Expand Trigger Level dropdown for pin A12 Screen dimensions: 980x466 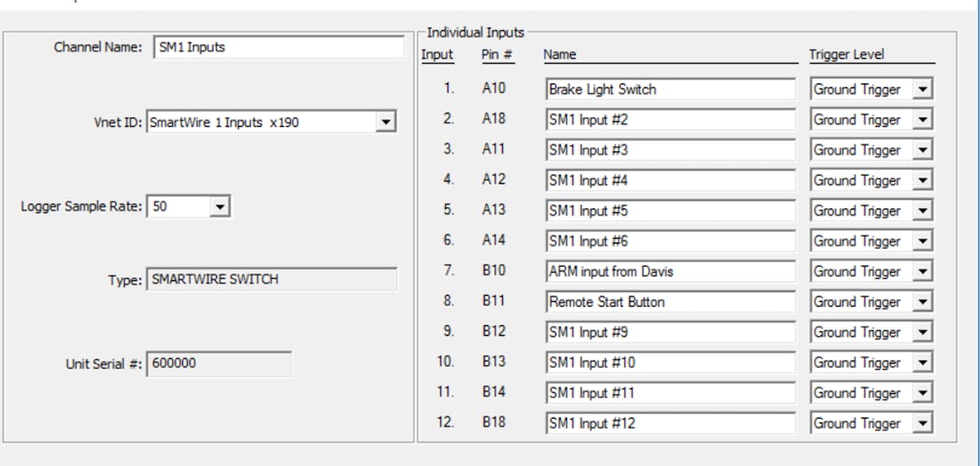922,181
